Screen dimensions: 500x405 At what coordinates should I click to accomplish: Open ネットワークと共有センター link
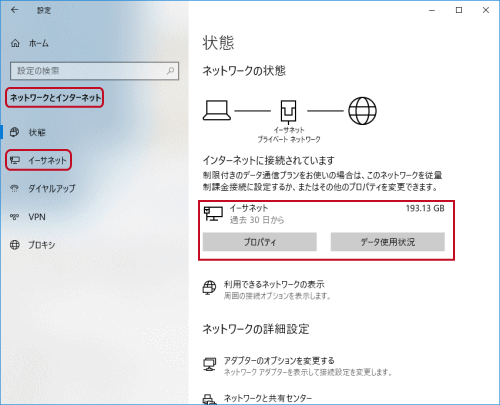click(x=268, y=398)
